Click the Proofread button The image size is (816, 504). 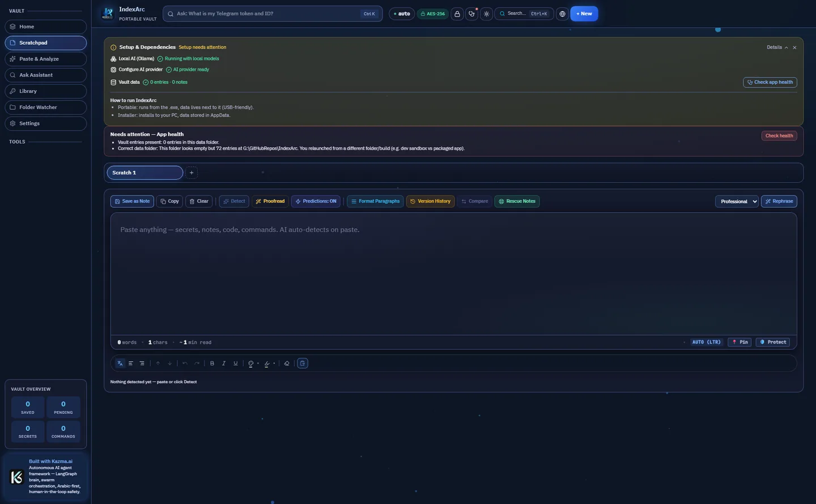(x=270, y=202)
